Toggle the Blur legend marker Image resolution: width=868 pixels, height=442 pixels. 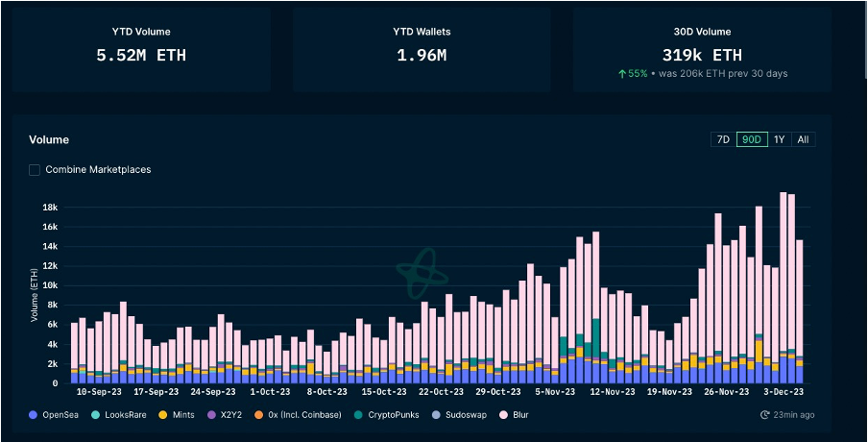503,415
